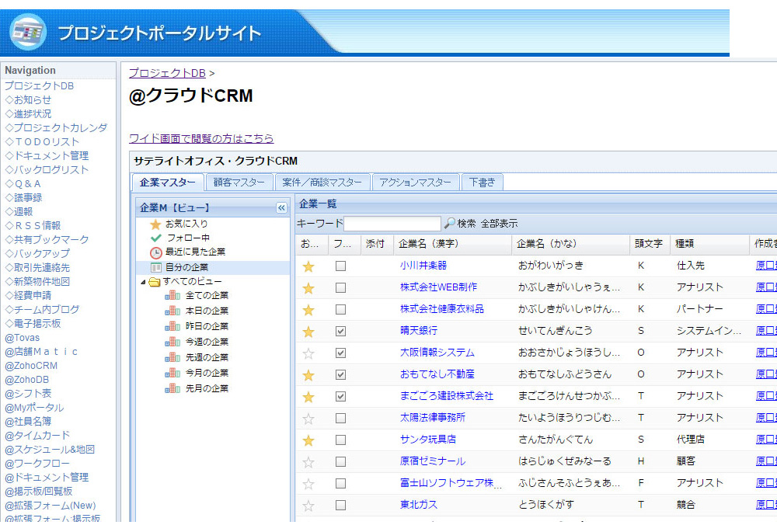
Task: Collapse the 企業M【ビュー】 side panel
Action: (x=281, y=208)
